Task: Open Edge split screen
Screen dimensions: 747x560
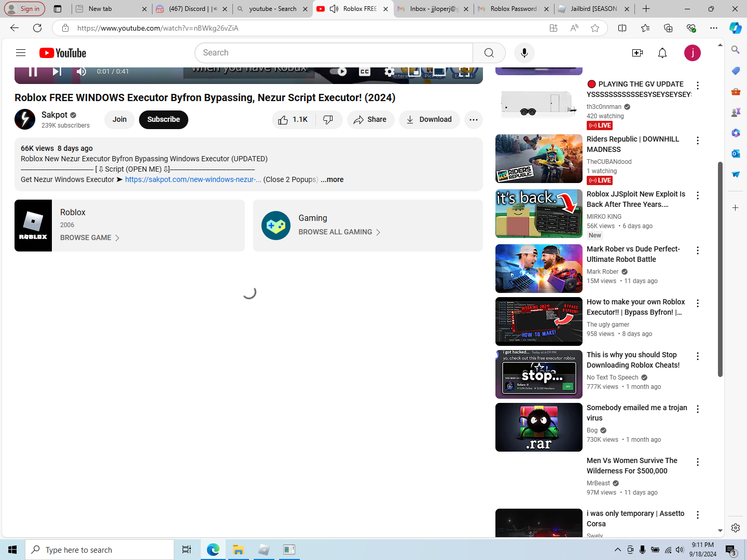Action: point(622,28)
